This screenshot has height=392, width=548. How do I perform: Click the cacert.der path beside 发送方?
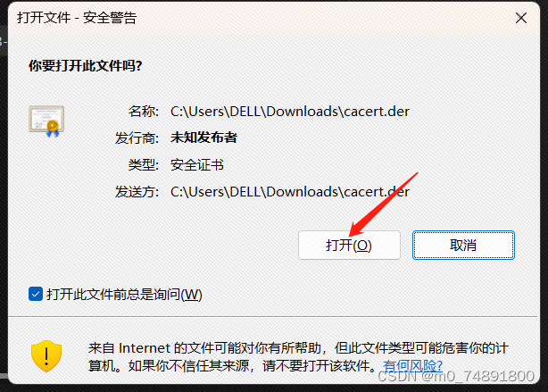(290, 192)
